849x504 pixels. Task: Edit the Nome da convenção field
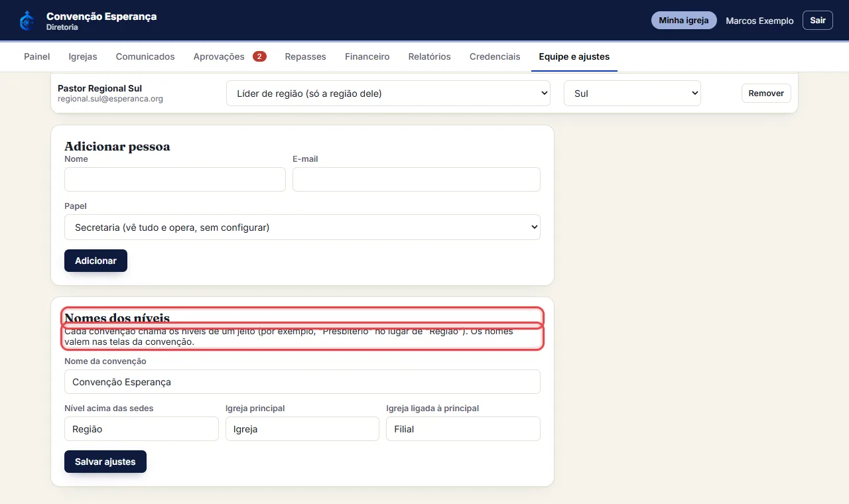point(302,382)
